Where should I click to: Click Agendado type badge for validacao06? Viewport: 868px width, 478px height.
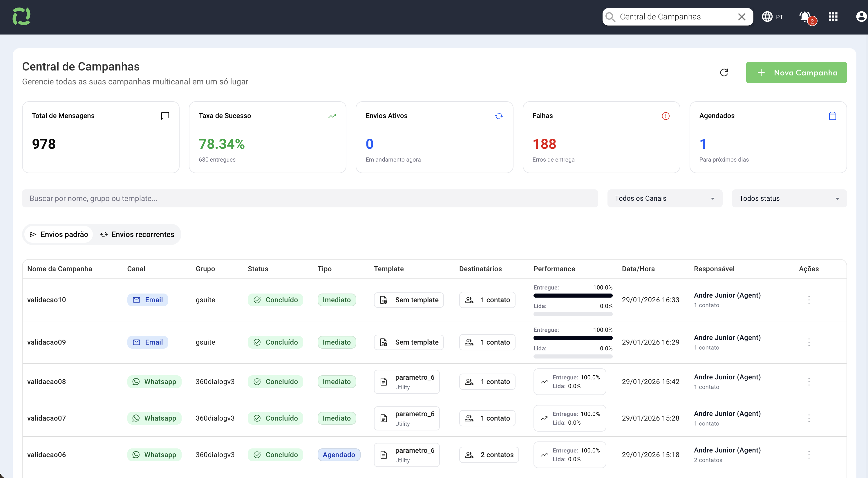click(339, 455)
